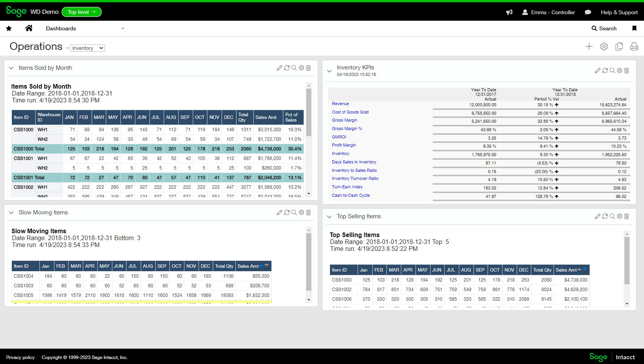644x364 pixels.
Task: Collapse the Items Sold by Month widget
Action: 11,68
